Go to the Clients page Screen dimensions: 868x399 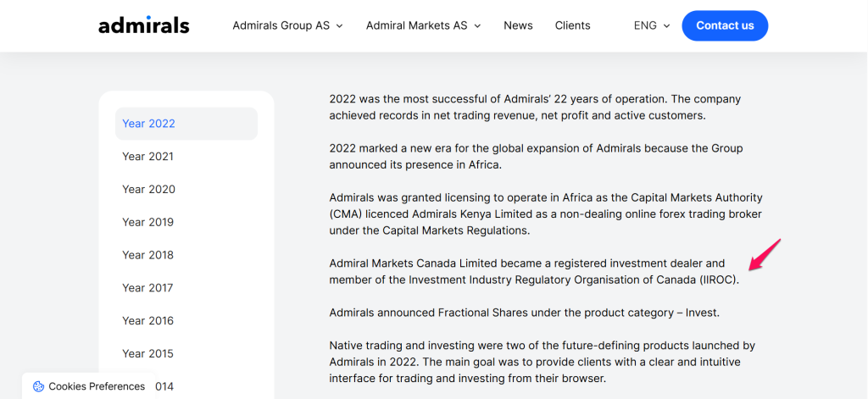tap(572, 25)
